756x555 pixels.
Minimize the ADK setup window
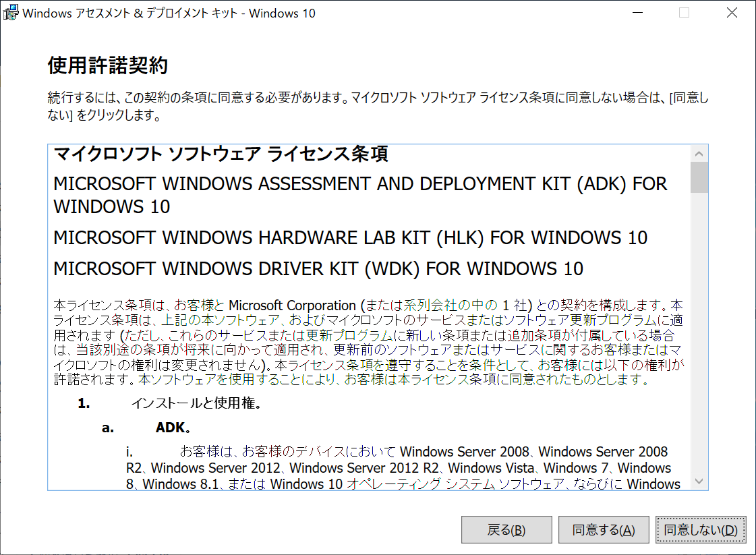coord(638,13)
